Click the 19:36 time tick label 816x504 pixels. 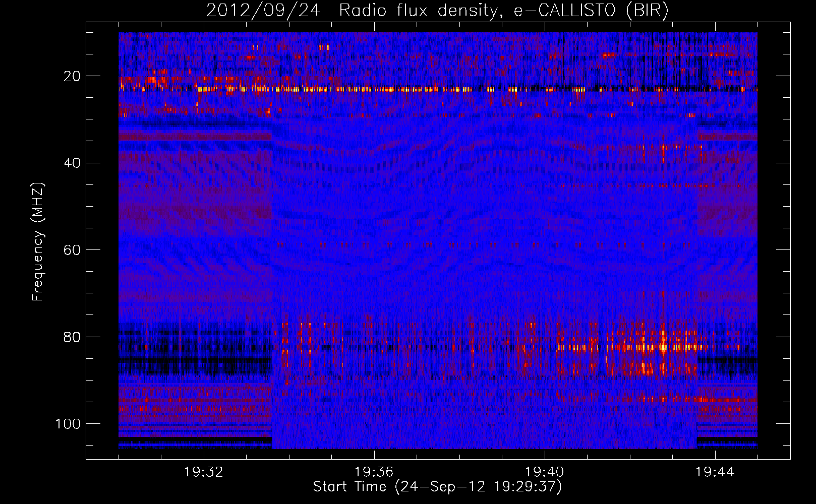374,472
